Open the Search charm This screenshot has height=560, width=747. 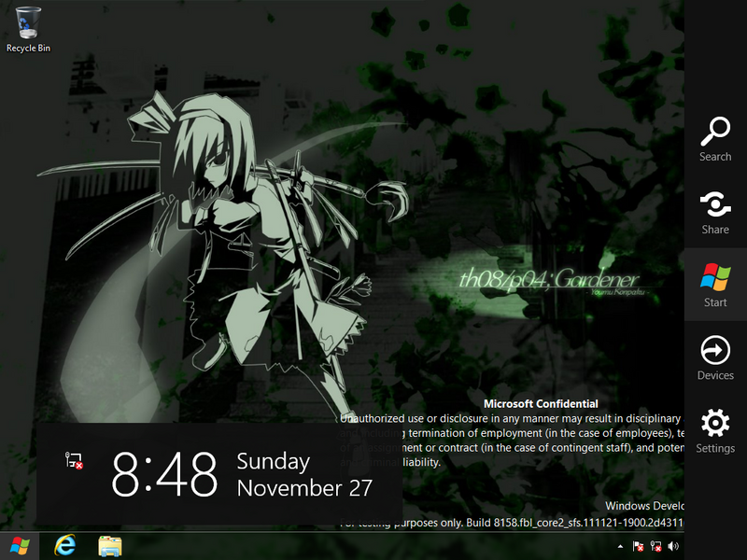715,139
